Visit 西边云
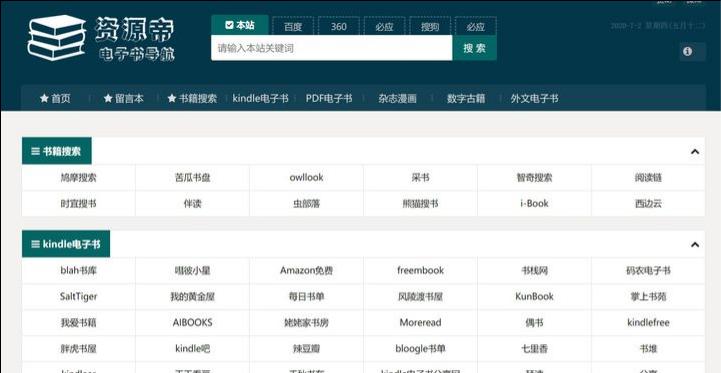721x373 pixels. (648, 204)
